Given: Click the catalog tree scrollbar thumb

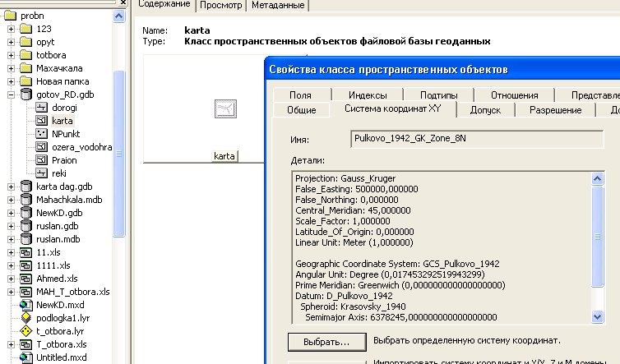Looking at the screenshot, I should coord(118,154).
